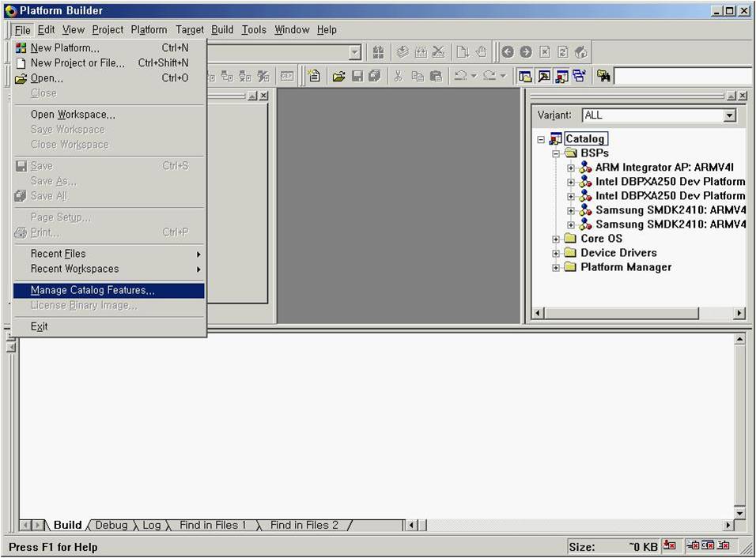
Task: Select Device Drivers folder in catalog
Action: click(x=618, y=253)
